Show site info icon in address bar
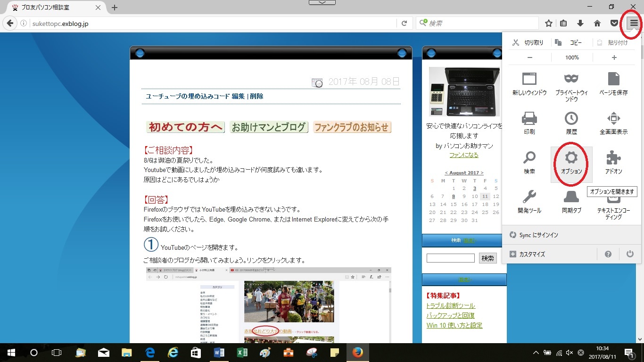644x362 pixels. click(23, 23)
